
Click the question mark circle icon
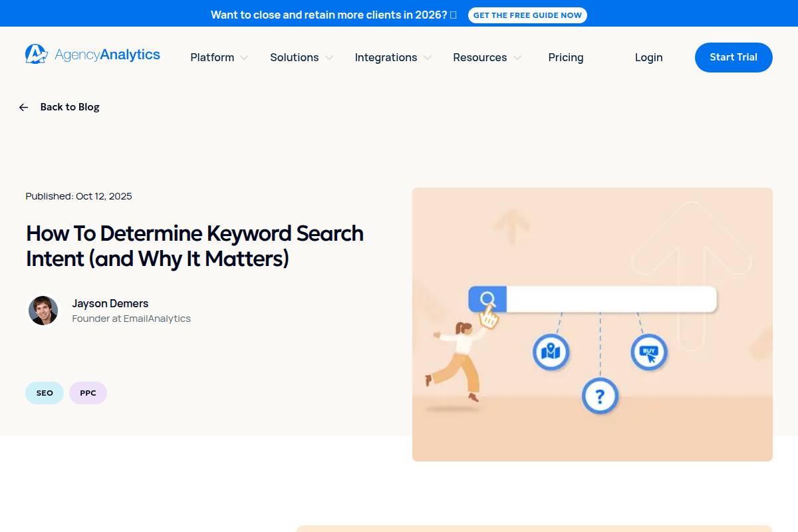coord(600,396)
